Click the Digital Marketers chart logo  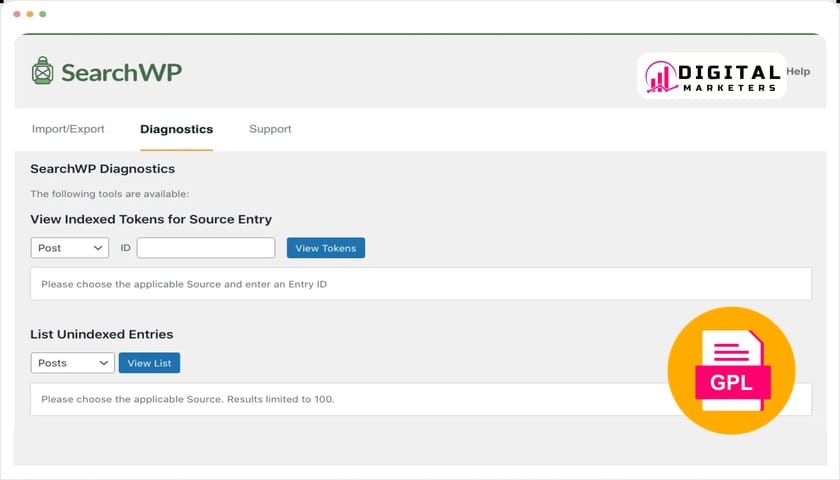point(660,77)
